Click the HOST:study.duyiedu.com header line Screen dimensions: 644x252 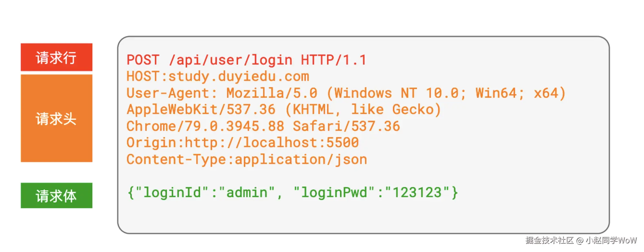[x=218, y=77]
